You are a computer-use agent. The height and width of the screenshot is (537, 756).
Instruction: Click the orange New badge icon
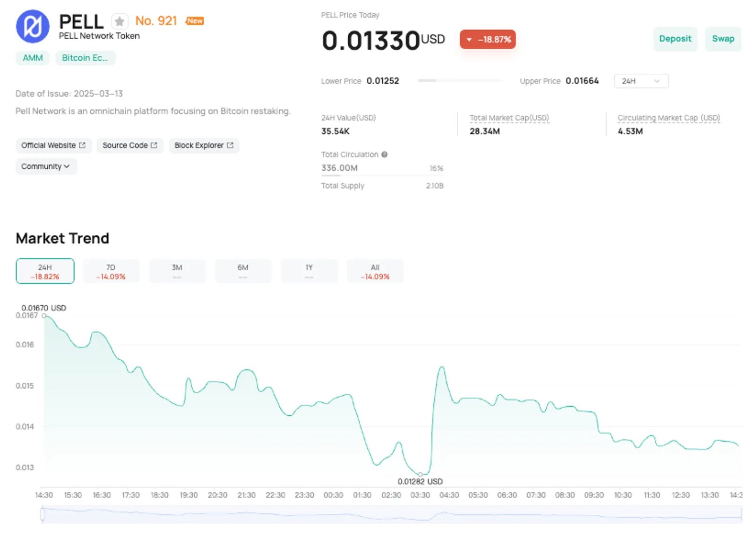[195, 21]
